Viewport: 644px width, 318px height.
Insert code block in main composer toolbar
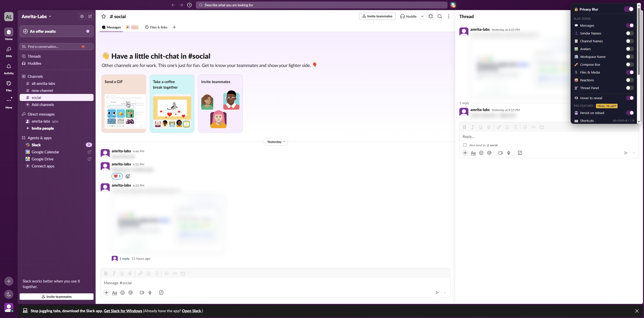pyautogui.click(x=183, y=273)
